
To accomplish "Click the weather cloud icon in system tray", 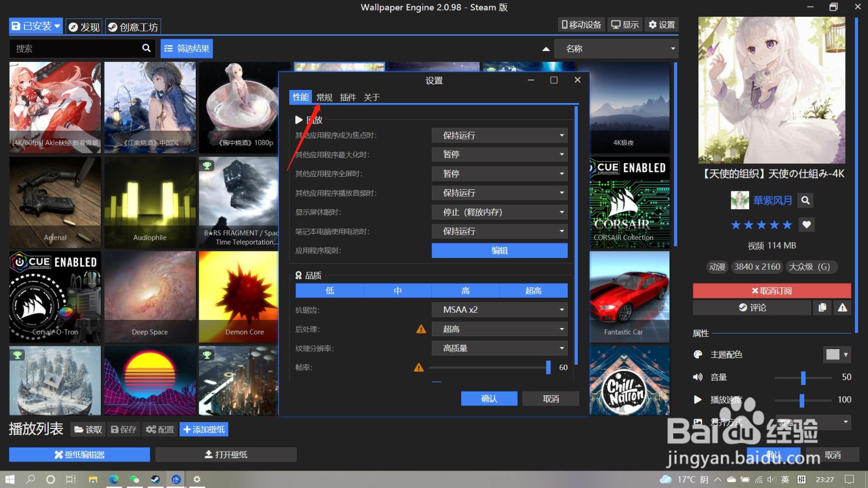I will click(666, 479).
